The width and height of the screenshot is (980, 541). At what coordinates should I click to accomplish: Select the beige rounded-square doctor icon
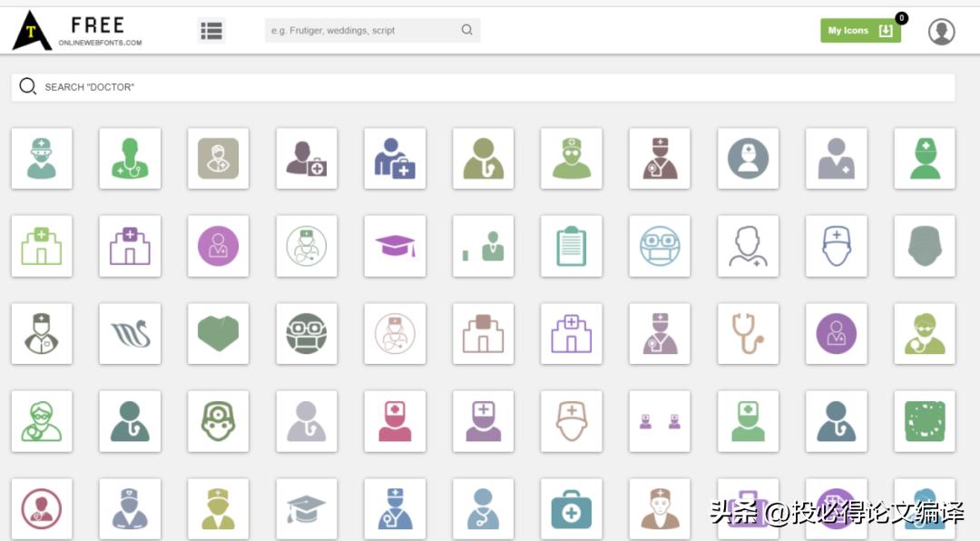coord(218,158)
